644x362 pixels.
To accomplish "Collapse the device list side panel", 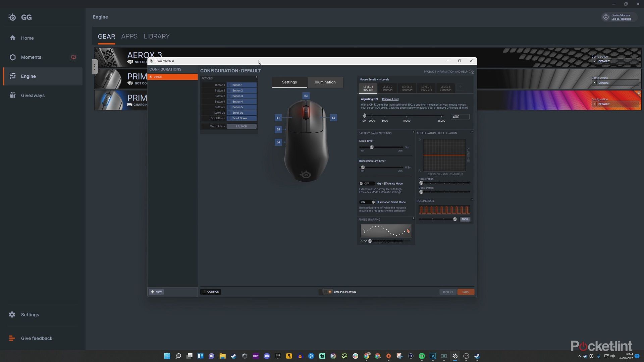I will click(95, 67).
